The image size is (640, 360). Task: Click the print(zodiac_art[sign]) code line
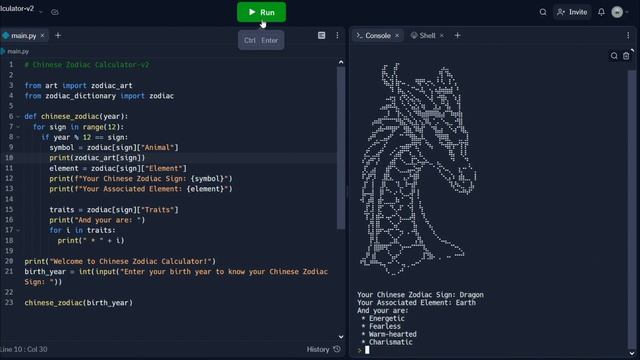tap(97, 158)
